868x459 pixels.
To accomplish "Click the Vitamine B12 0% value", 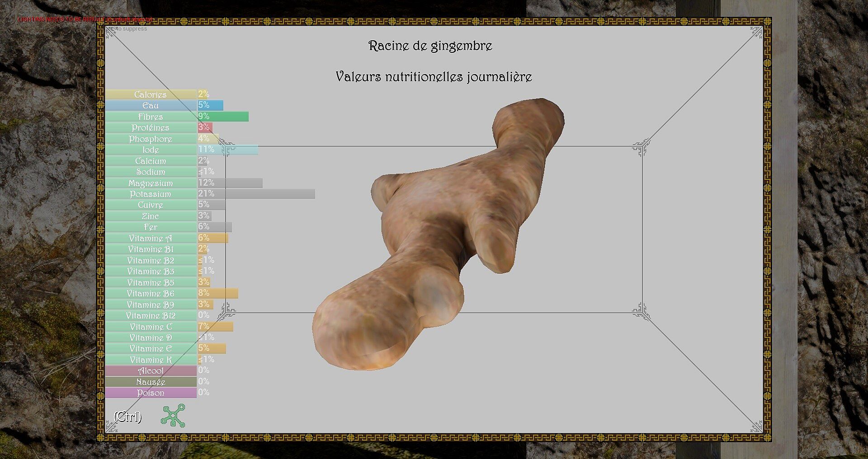I will pyautogui.click(x=203, y=315).
